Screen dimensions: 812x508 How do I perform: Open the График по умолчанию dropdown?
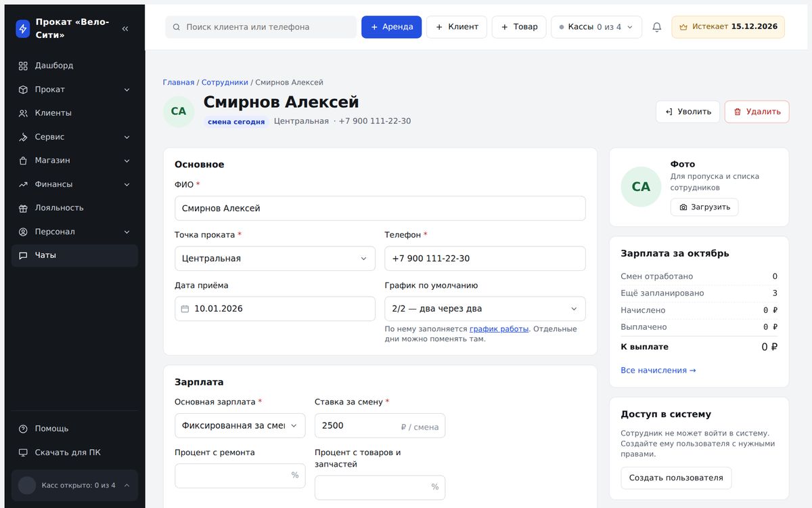pos(484,309)
